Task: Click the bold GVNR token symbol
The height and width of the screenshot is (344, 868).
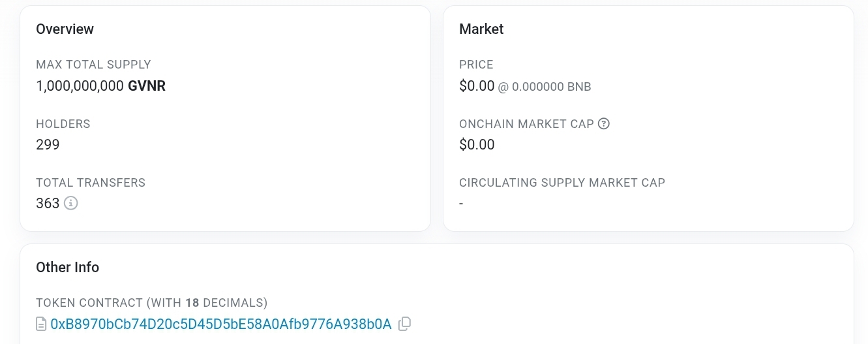Action: tap(147, 86)
